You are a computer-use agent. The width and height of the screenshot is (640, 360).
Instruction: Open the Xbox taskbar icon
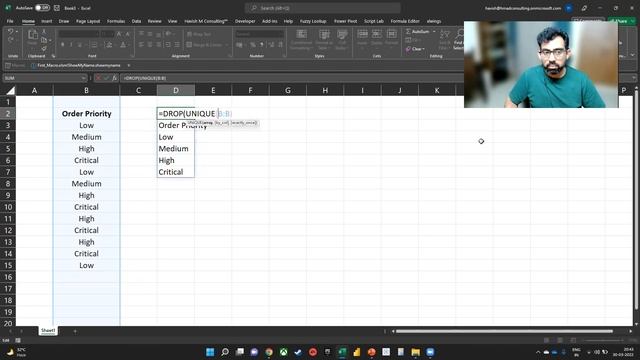coord(284,352)
